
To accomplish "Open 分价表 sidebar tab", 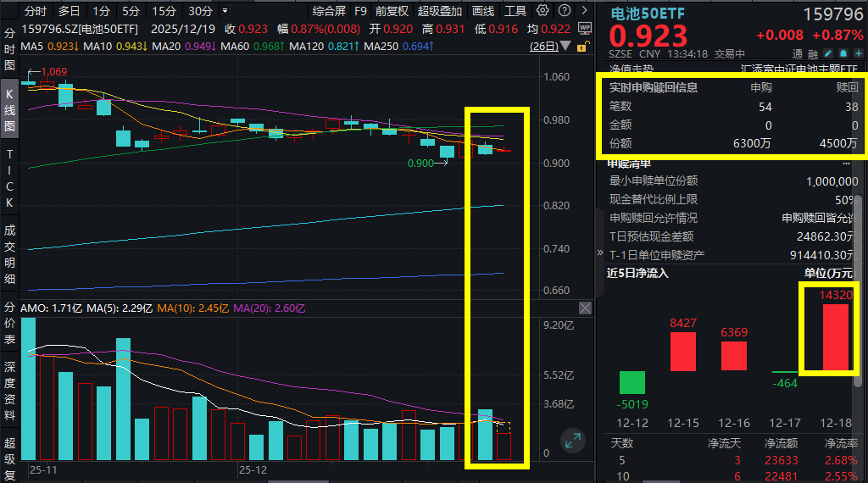I will pyautogui.click(x=9, y=323).
